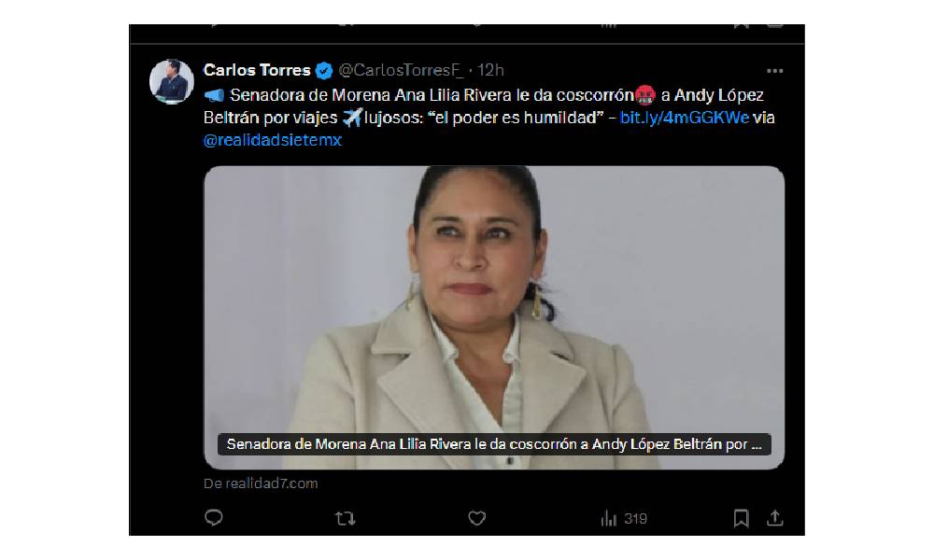Click the 319 views count
Image resolution: width=934 pixels, height=560 pixels.
[x=635, y=518]
